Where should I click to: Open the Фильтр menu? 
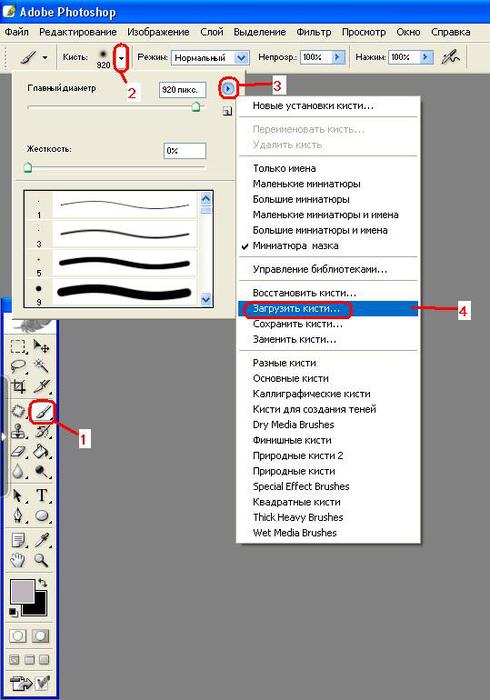(314, 32)
